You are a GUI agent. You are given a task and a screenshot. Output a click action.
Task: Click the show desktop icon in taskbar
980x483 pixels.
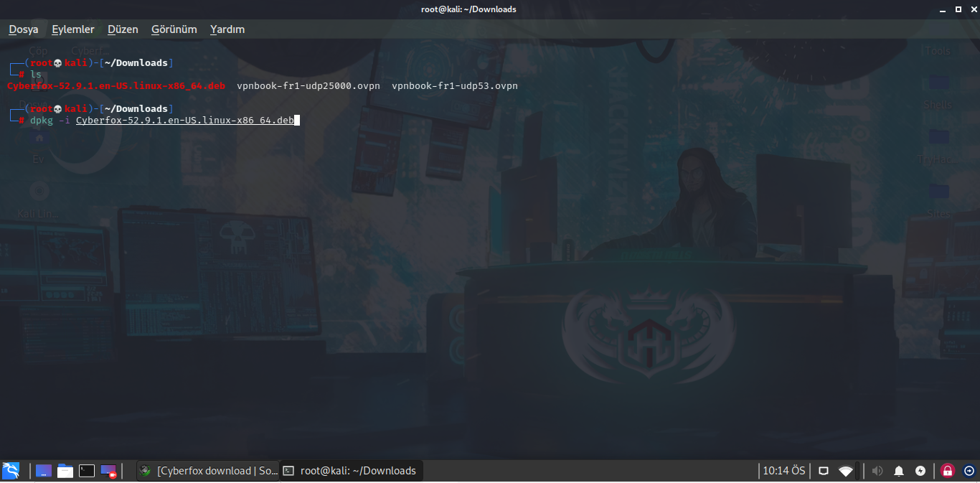[44, 471]
